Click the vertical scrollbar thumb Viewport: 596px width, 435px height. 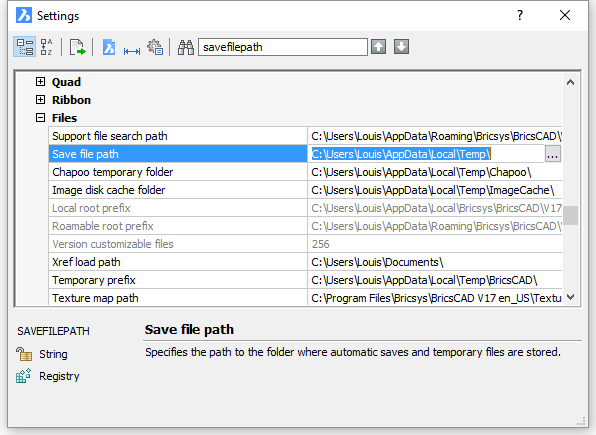pyautogui.click(x=571, y=216)
